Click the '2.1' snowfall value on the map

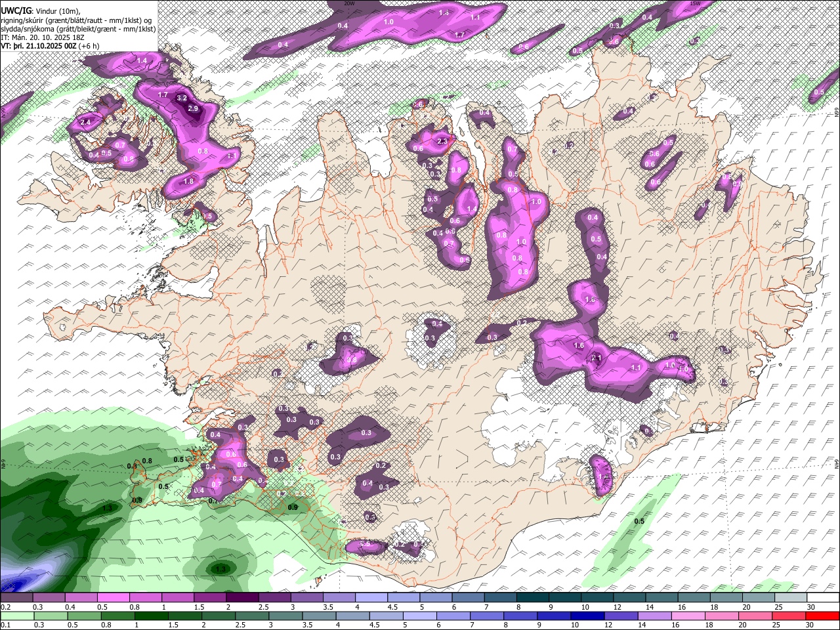pyautogui.click(x=597, y=358)
